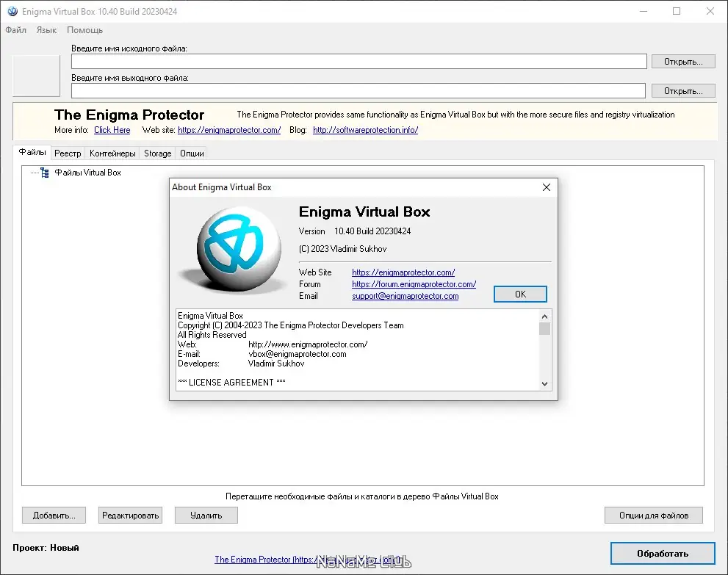
Task: Click version text '10.40 Build 20230424' in dialog
Action: tap(372, 231)
